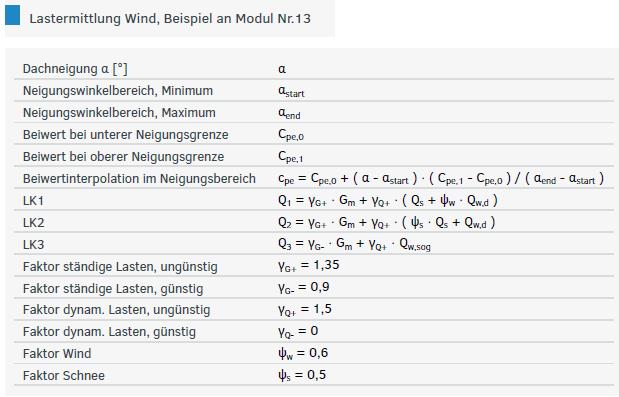Click the Faktor Wind ψw = 0,6 value
619x397 pixels.
click(303, 353)
